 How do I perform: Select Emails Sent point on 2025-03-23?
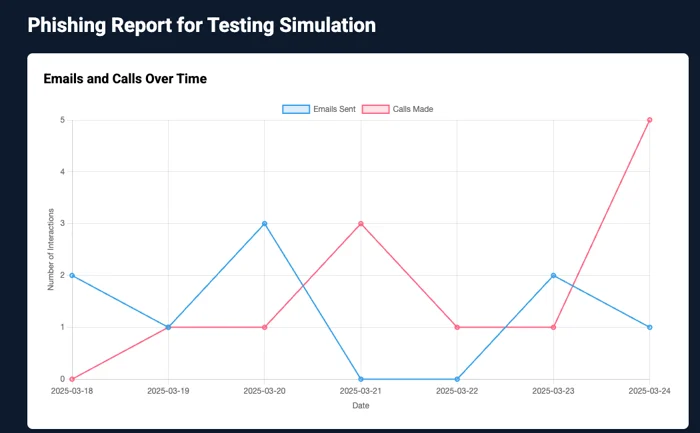(554, 275)
